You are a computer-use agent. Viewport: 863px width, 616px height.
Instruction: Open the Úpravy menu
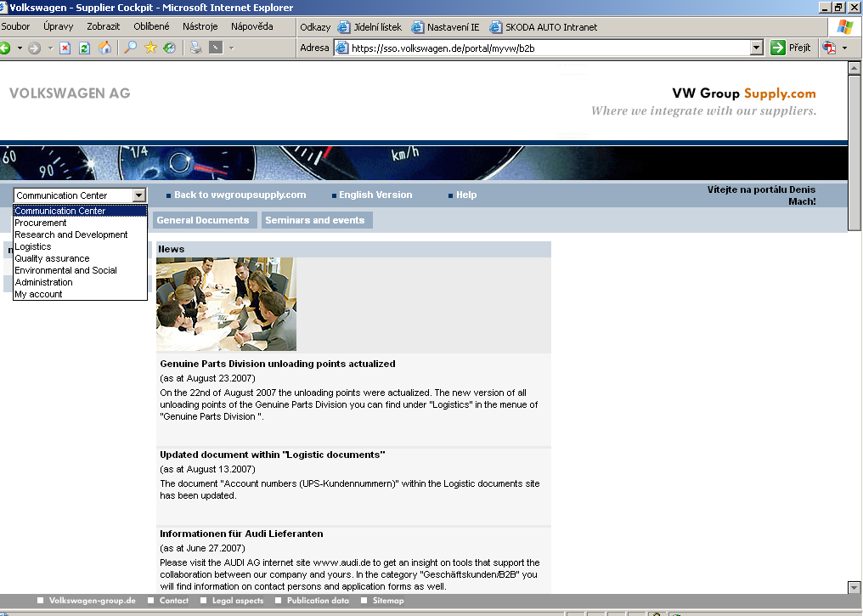pos(59,26)
